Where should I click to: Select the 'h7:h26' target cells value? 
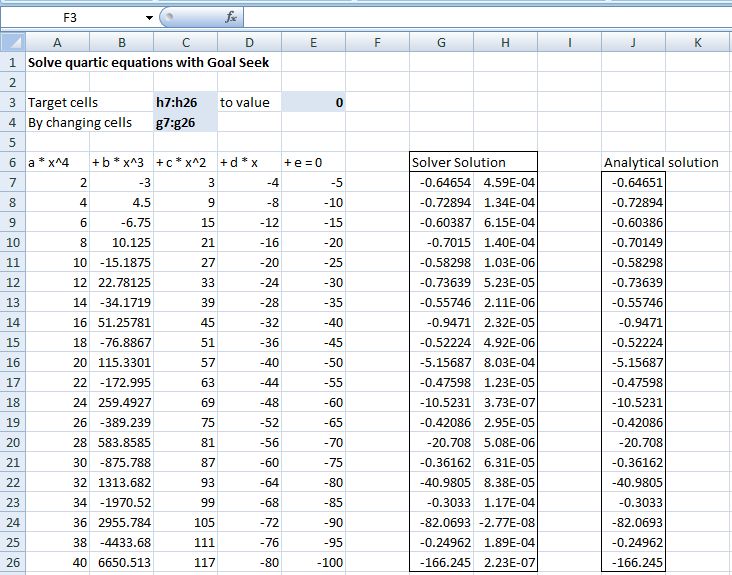pyautogui.click(x=176, y=102)
